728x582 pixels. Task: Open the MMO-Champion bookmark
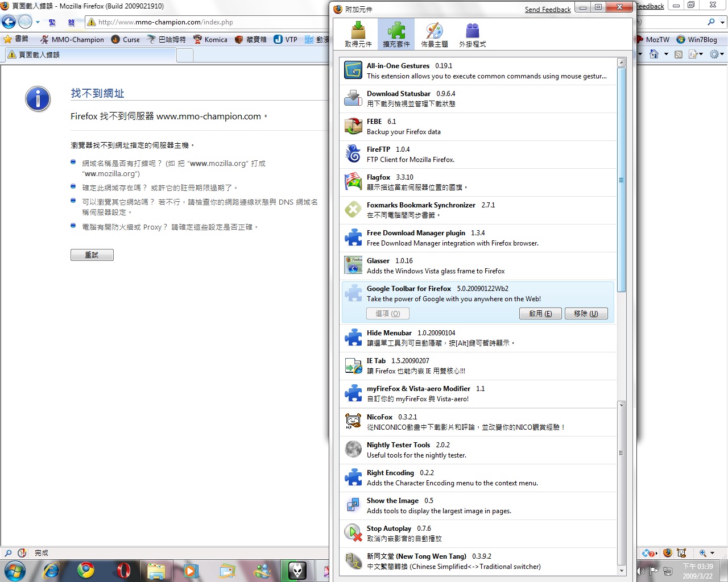[x=72, y=39]
